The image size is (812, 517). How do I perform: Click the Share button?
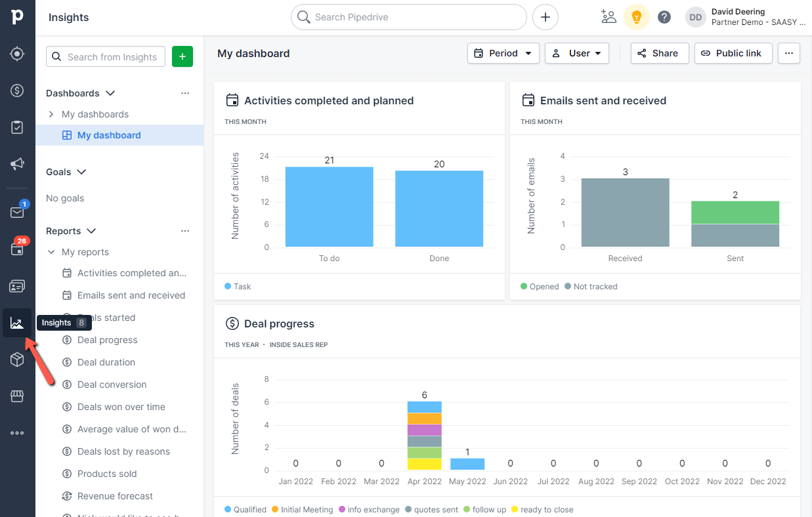pyautogui.click(x=660, y=53)
